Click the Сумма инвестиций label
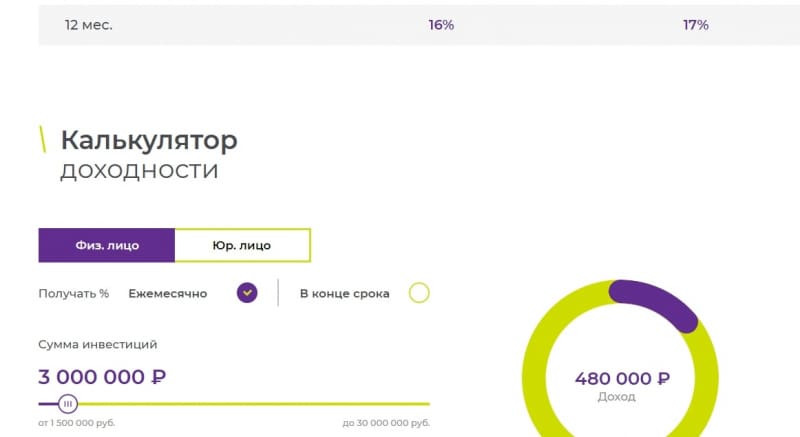The image size is (800, 437). point(97,345)
